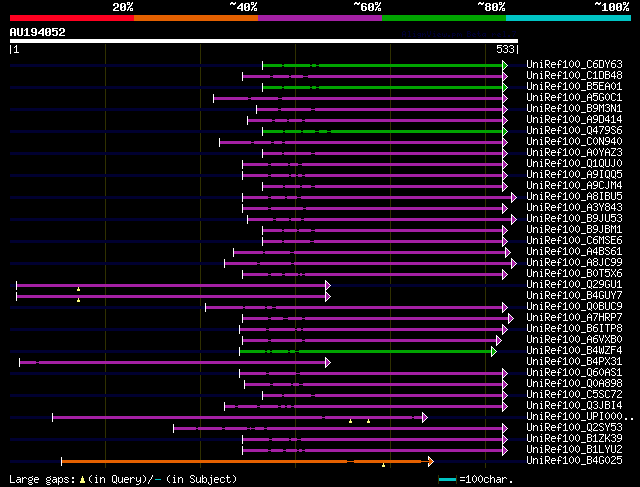Select the UniRef100_B0T5X6 label

[574, 274]
